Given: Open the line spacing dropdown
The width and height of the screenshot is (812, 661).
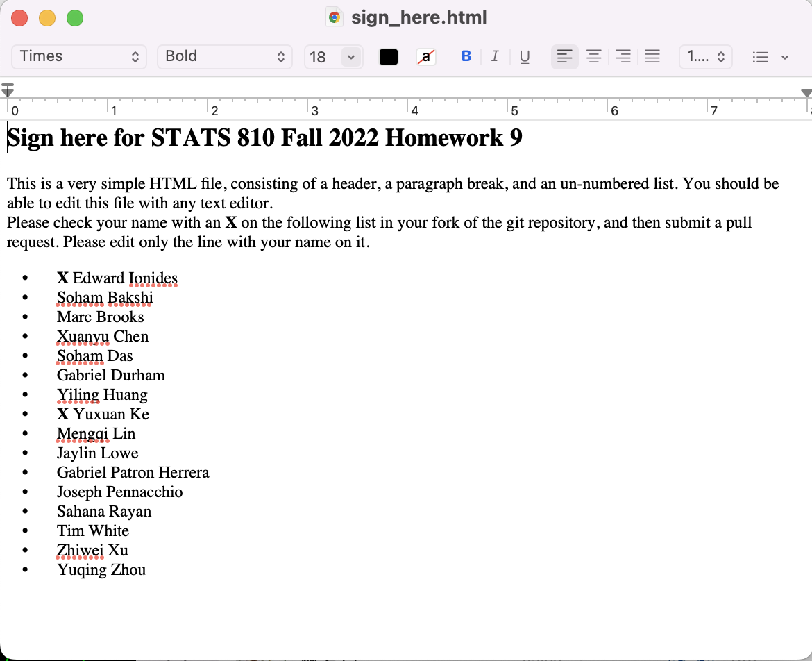Looking at the screenshot, I should (x=705, y=56).
